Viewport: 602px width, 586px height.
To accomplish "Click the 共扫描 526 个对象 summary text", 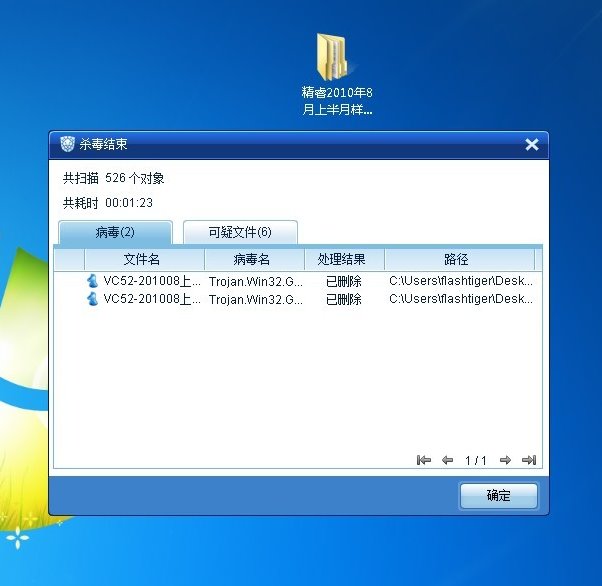I will 114,178.
